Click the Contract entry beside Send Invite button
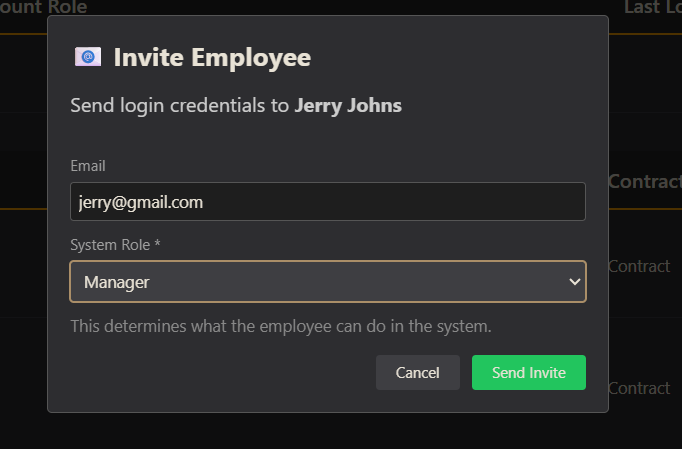The height and width of the screenshot is (449, 682). [x=638, y=388]
